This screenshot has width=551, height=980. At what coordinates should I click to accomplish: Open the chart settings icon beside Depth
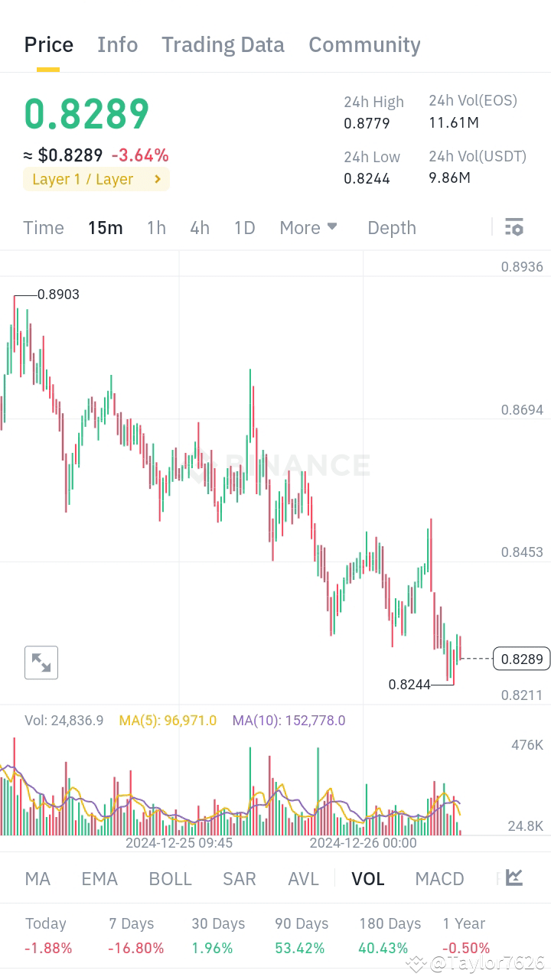(x=514, y=226)
